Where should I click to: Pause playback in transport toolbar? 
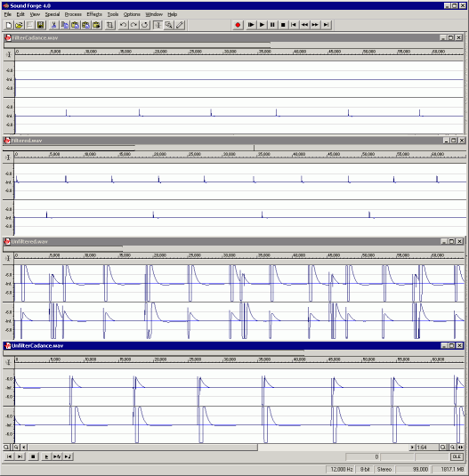pos(272,25)
